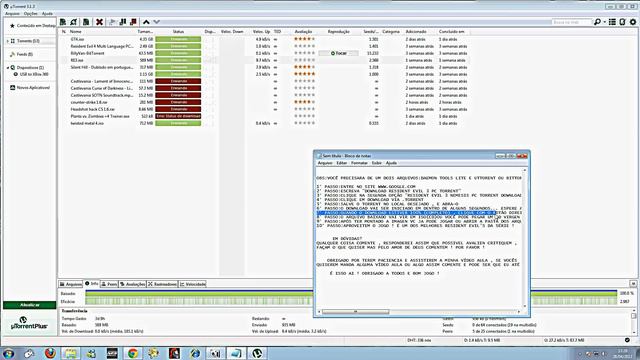The width and height of the screenshot is (640, 360).
Task: Open Notepad's Formatar menu
Action: click(359, 163)
